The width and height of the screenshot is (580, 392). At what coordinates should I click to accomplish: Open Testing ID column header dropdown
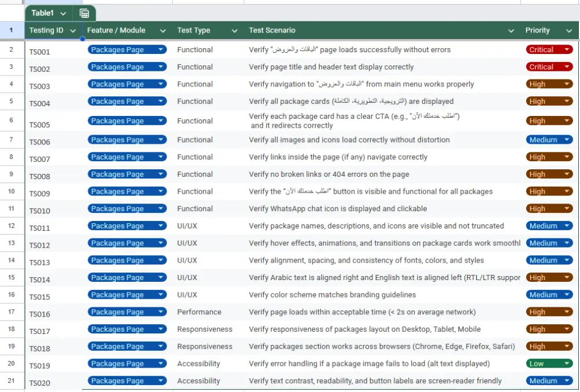(73, 31)
